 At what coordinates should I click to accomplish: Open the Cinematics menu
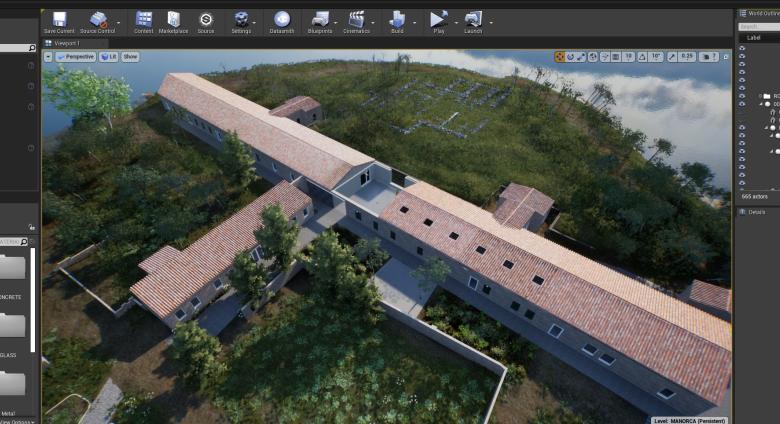[356, 22]
